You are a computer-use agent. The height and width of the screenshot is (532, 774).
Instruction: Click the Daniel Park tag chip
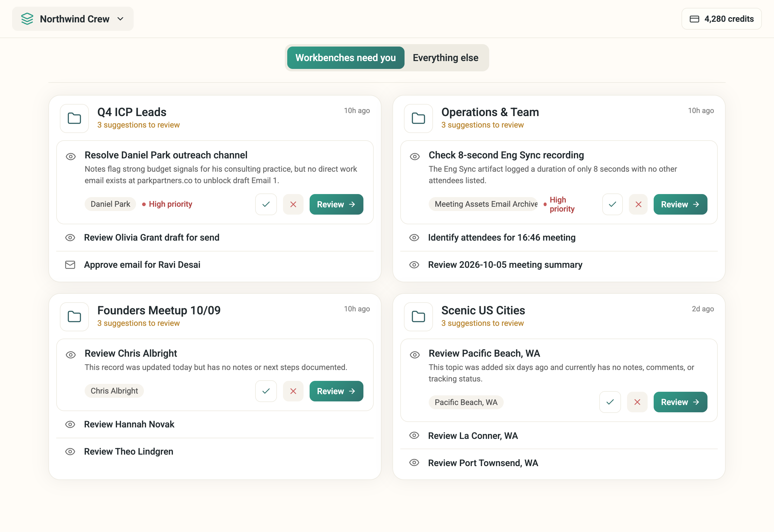(x=110, y=204)
